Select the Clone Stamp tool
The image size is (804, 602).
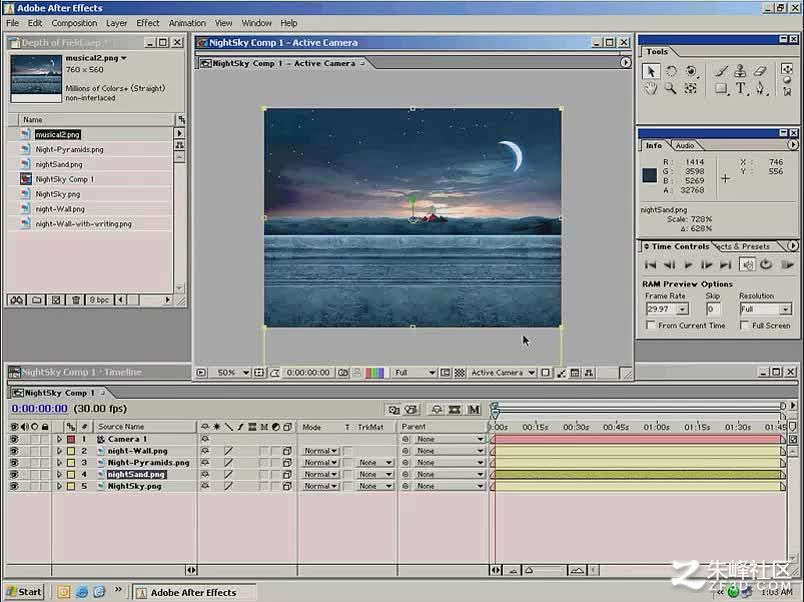(740, 71)
